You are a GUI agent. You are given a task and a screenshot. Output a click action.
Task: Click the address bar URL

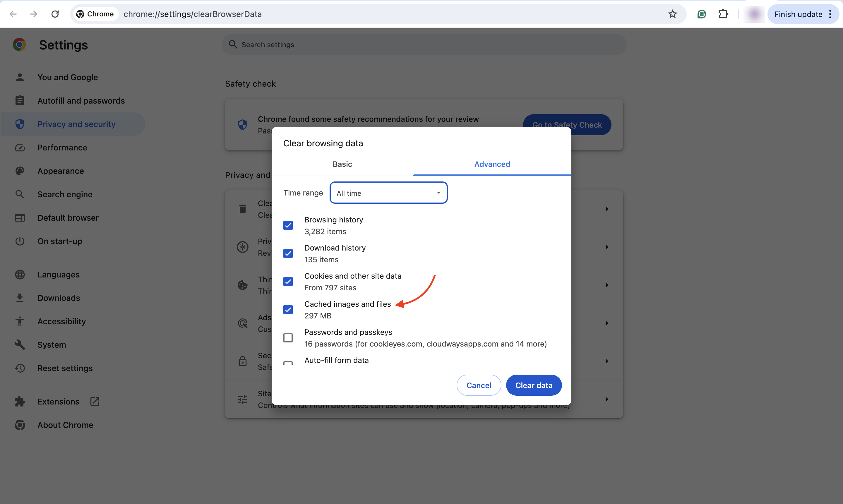coord(193,14)
